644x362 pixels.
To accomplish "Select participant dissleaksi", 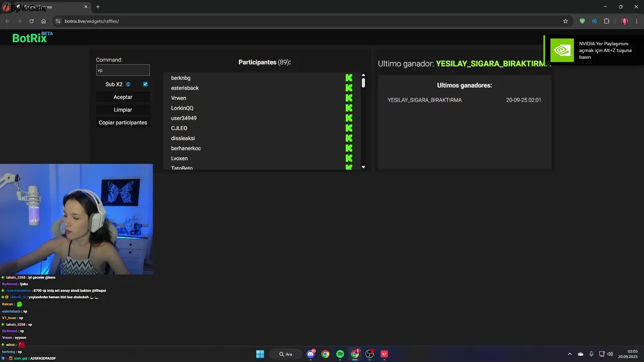I will click(183, 138).
